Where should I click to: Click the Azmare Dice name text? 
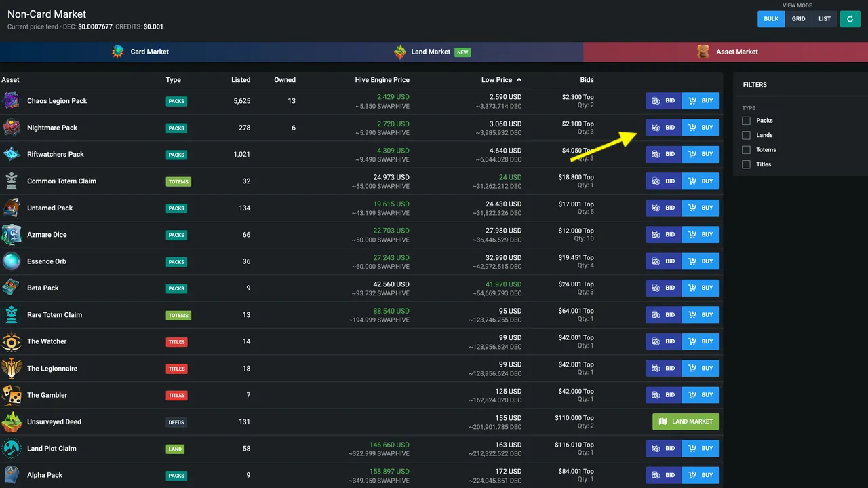coord(47,235)
